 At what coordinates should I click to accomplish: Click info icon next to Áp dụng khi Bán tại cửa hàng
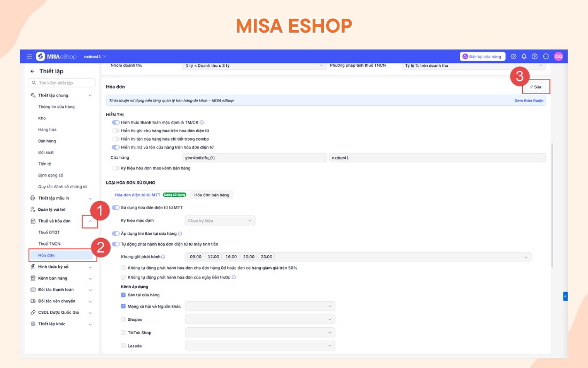point(180,233)
